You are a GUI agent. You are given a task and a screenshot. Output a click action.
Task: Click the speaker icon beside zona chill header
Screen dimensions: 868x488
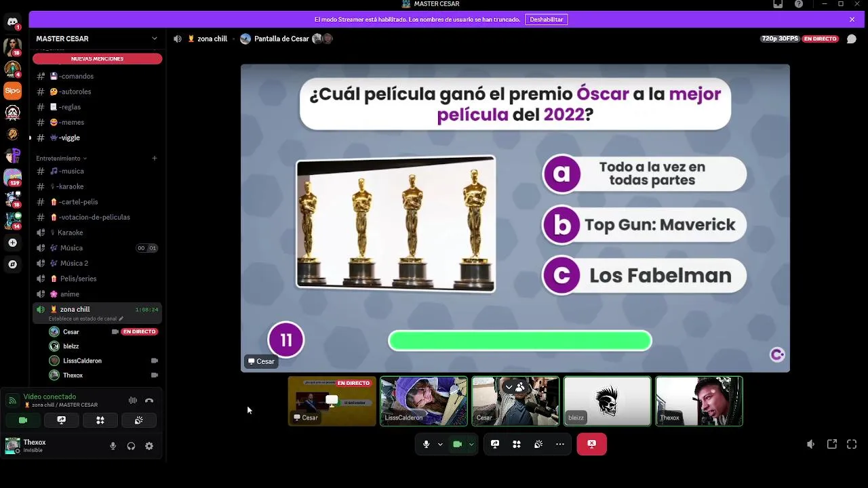178,39
